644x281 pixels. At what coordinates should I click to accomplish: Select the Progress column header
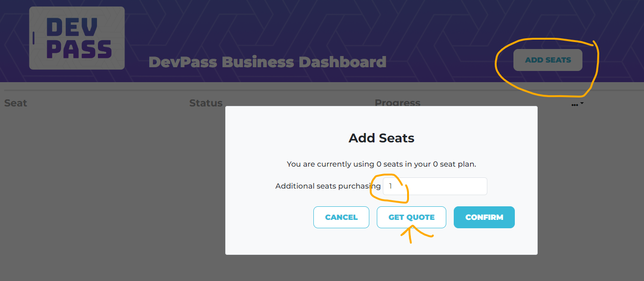[x=397, y=103]
